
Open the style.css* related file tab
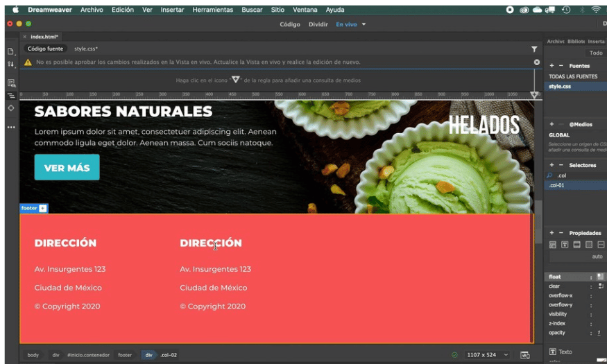pyautogui.click(x=86, y=49)
